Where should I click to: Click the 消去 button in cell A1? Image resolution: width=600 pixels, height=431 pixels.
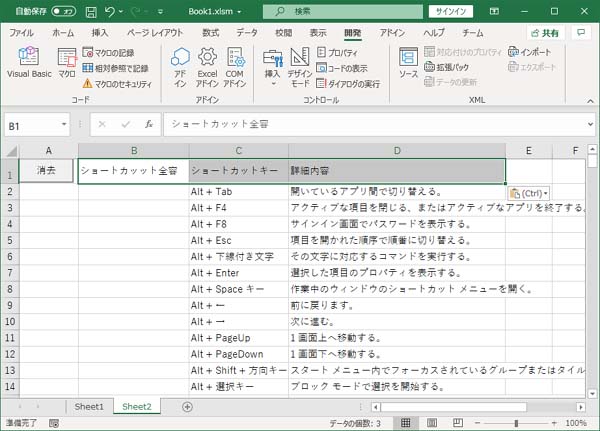(46, 170)
